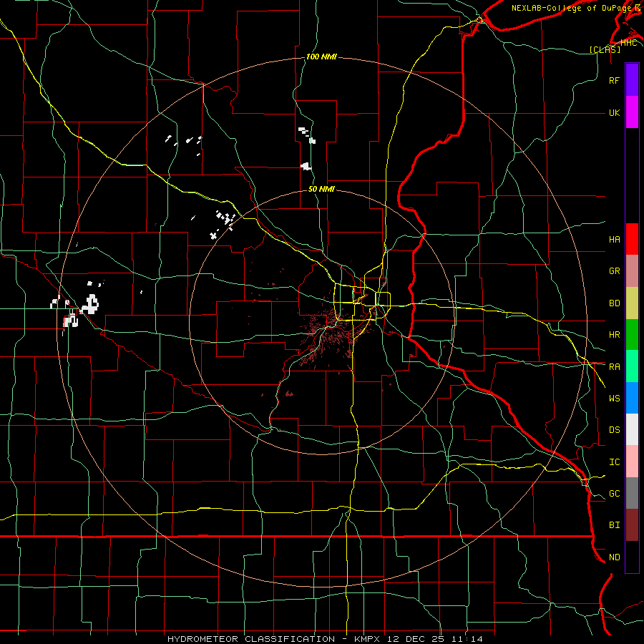644x644 pixels.
Task: Click the purple RF legend swatch
Action: [632, 80]
